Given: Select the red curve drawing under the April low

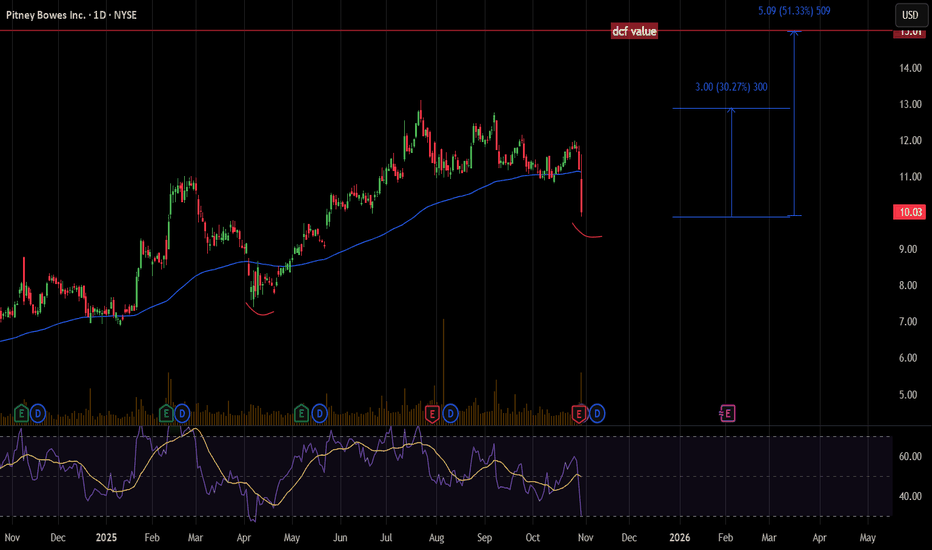Looking at the screenshot, I should (260, 309).
